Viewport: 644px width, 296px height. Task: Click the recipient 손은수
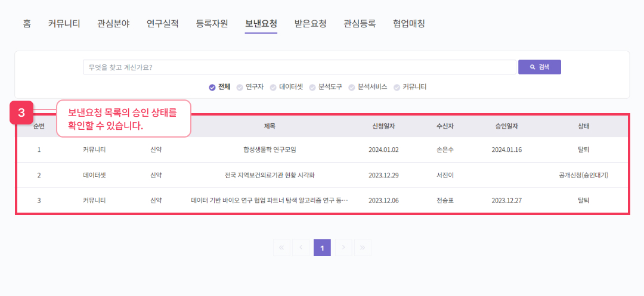(445, 149)
